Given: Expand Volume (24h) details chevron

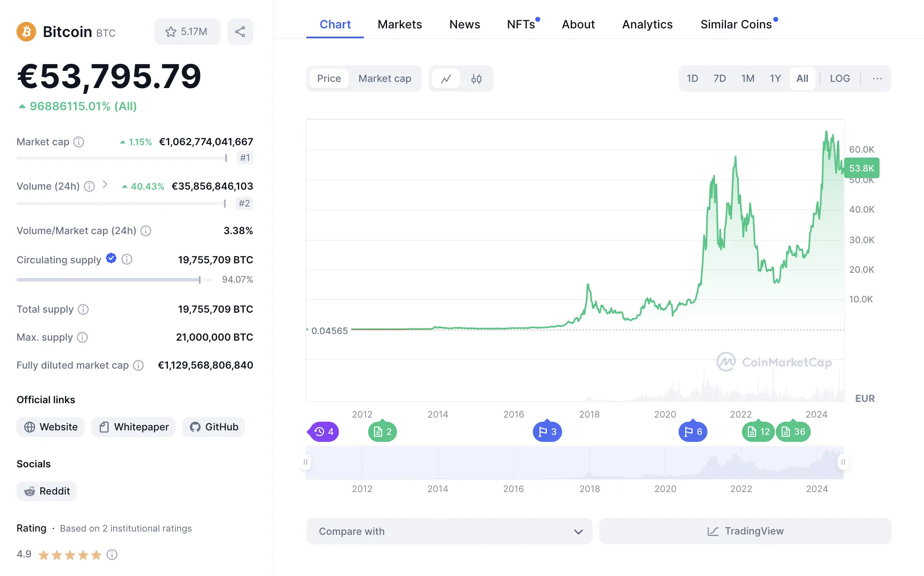Looking at the screenshot, I should click(x=105, y=184).
